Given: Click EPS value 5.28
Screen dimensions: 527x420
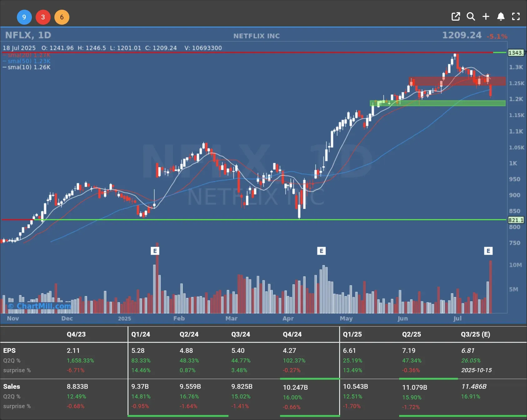Looking at the screenshot, I should (x=138, y=351).
